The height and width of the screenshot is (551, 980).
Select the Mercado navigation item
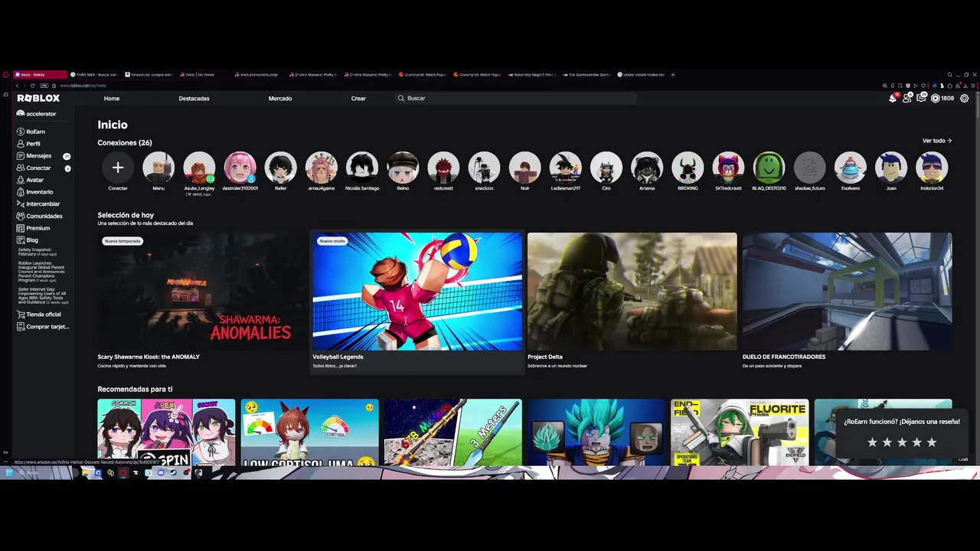(x=280, y=98)
